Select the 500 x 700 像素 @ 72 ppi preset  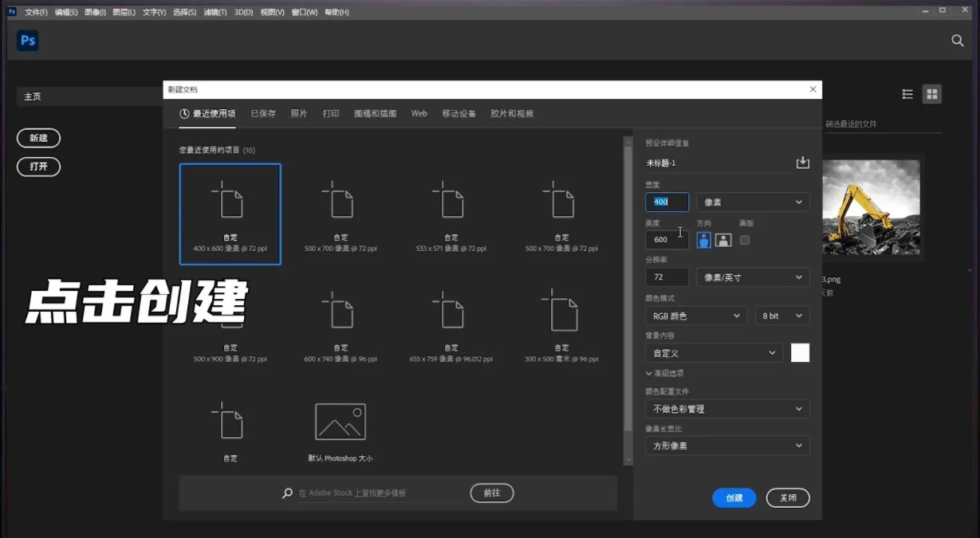pyautogui.click(x=340, y=214)
